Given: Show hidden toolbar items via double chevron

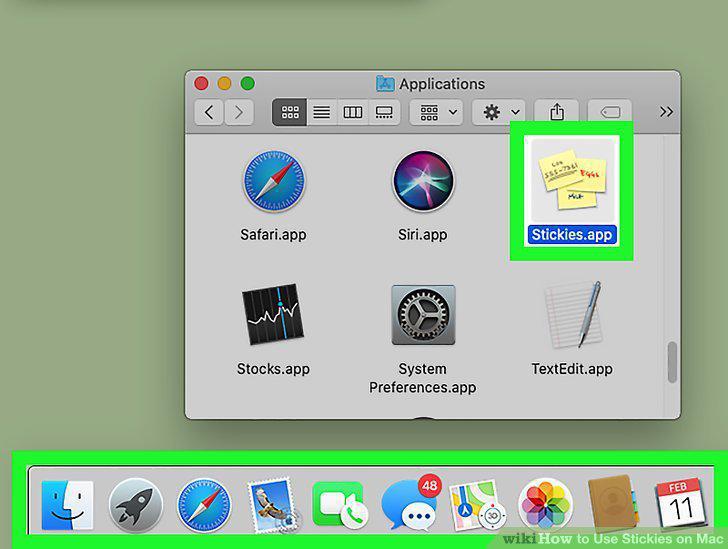Looking at the screenshot, I should [x=666, y=112].
